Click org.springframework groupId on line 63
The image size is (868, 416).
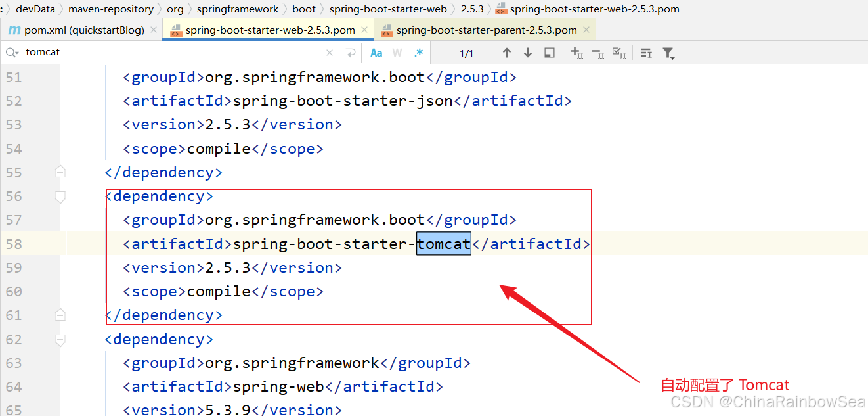point(293,363)
